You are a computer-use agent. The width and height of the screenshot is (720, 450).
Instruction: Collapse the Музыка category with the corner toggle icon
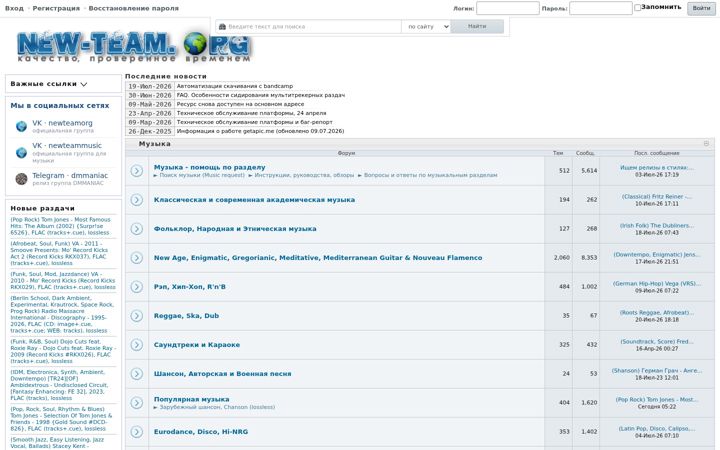(706, 144)
